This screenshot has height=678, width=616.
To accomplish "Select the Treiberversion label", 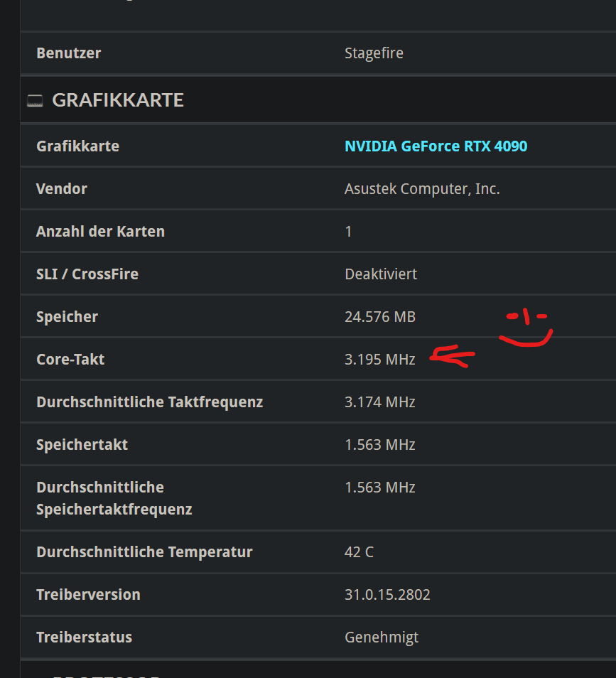I will pos(88,595).
